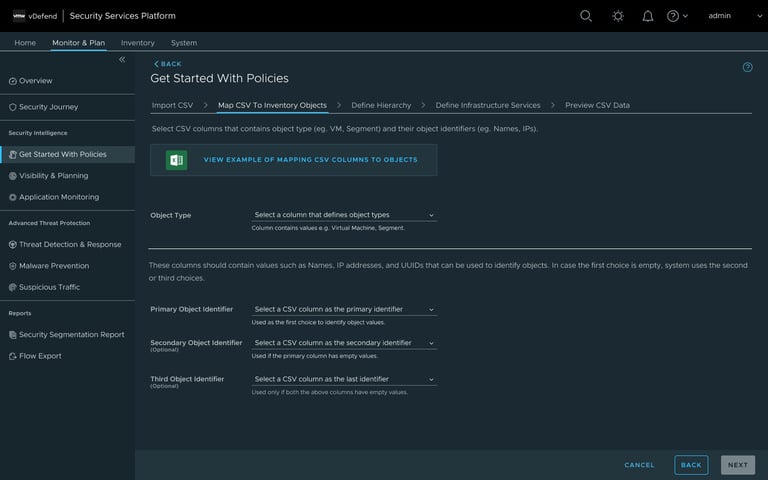Open Malware Prevention in sidebar

54,266
